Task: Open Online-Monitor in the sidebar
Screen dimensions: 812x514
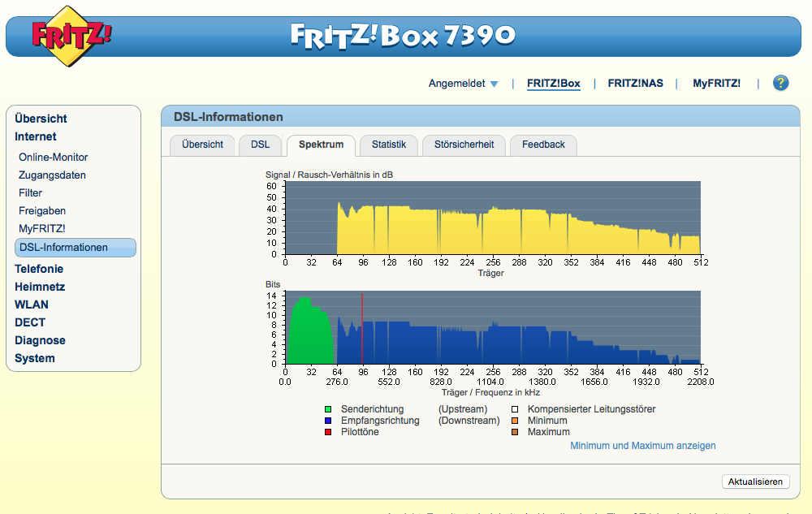Action: tap(54, 158)
